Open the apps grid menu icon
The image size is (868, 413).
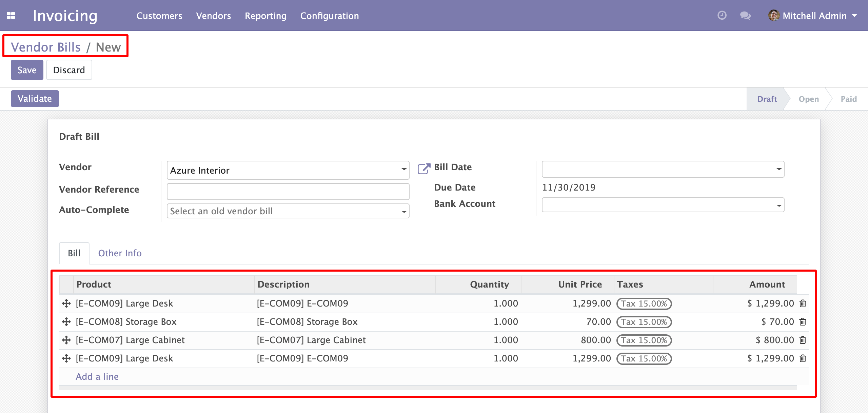tap(11, 16)
